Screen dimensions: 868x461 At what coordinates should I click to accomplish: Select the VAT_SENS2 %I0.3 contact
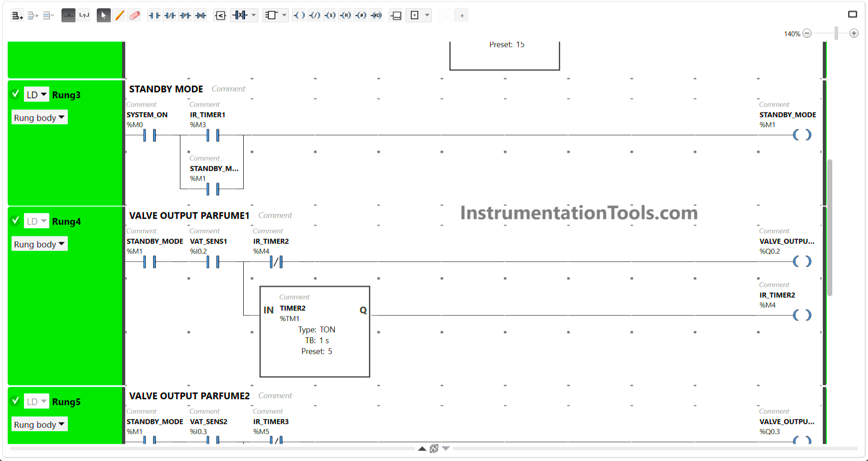(212, 439)
